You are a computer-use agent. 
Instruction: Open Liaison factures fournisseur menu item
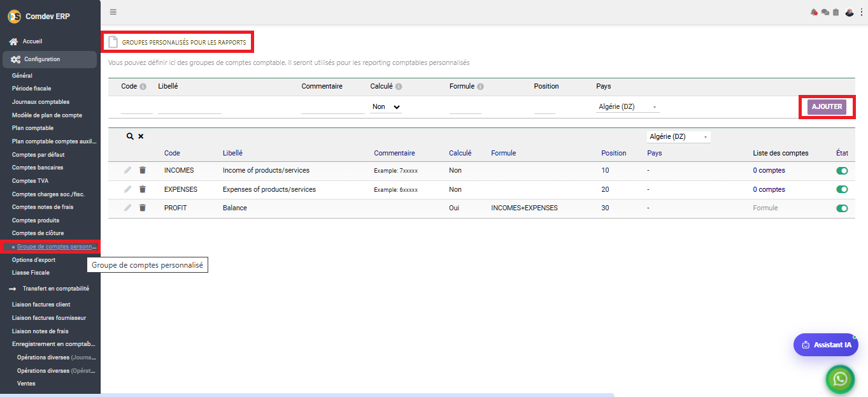click(49, 318)
